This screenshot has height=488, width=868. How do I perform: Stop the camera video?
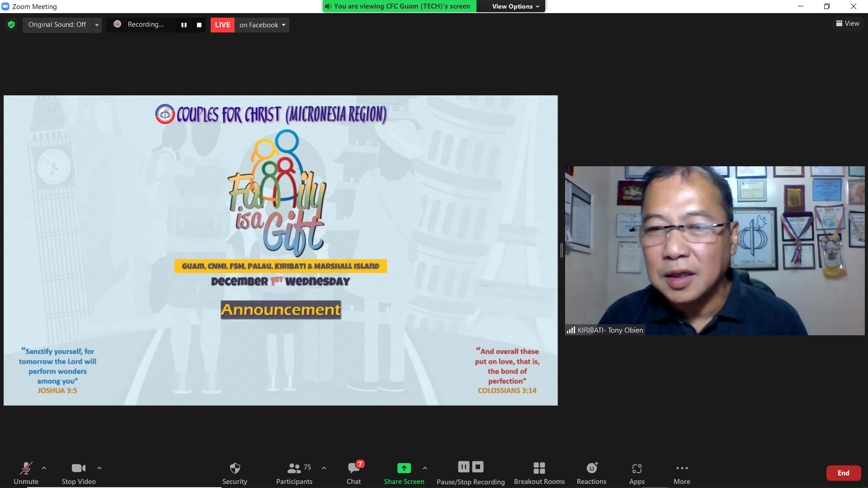[79, 473]
